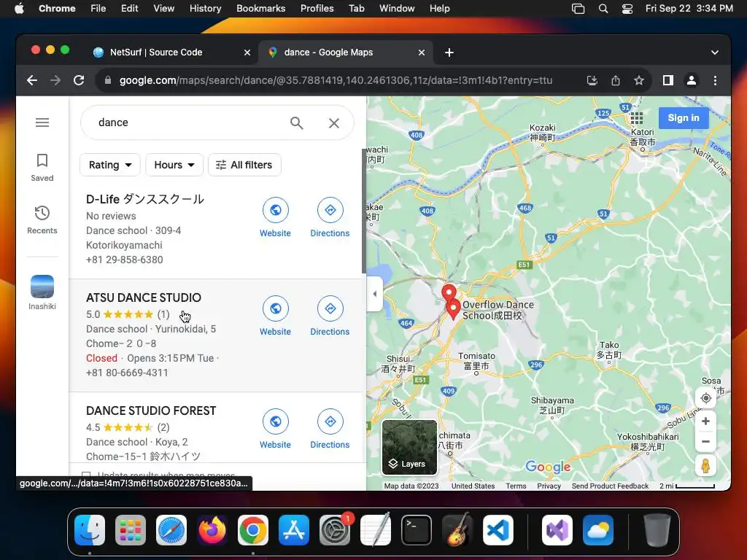Viewport: 747px width, 560px height.
Task: Zoom in on the map
Action: pos(705,421)
